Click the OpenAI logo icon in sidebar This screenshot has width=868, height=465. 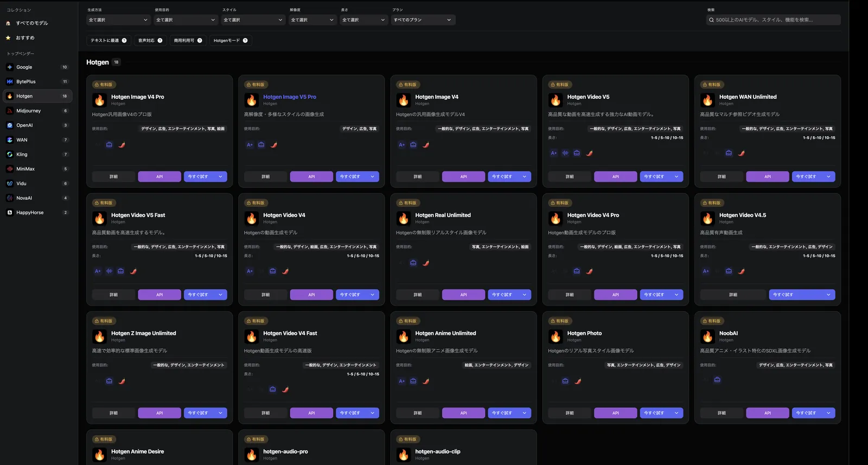[x=10, y=125]
